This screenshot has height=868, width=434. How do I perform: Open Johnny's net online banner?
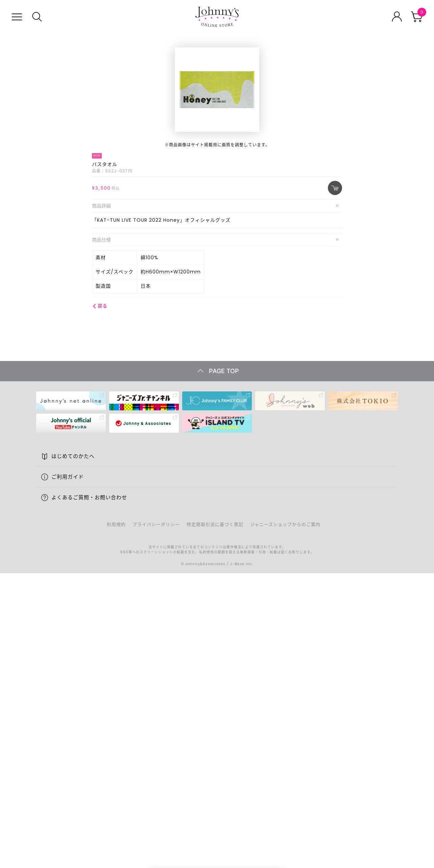click(x=71, y=401)
